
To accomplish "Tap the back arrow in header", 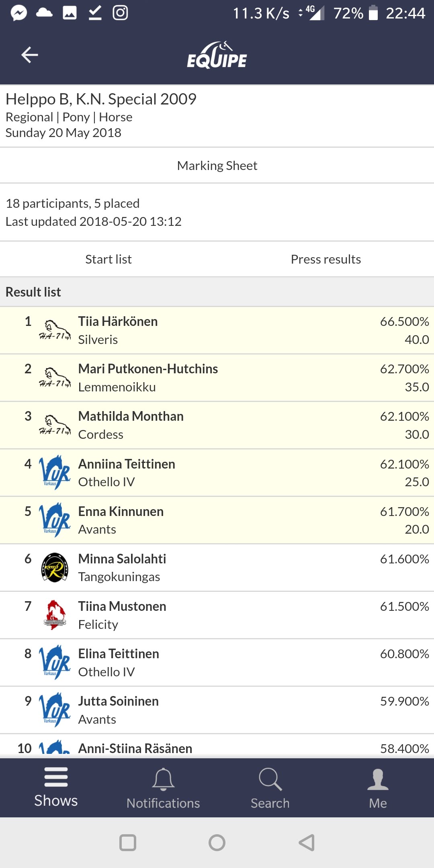I will click(30, 55).
